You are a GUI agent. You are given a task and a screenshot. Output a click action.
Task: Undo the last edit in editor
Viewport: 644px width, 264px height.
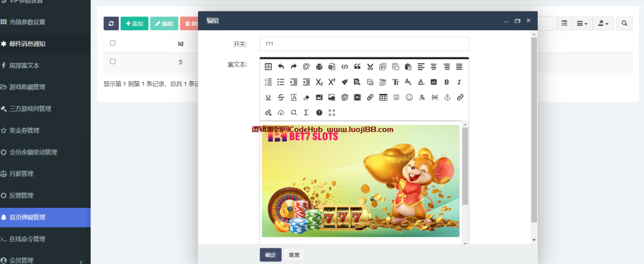281,67
